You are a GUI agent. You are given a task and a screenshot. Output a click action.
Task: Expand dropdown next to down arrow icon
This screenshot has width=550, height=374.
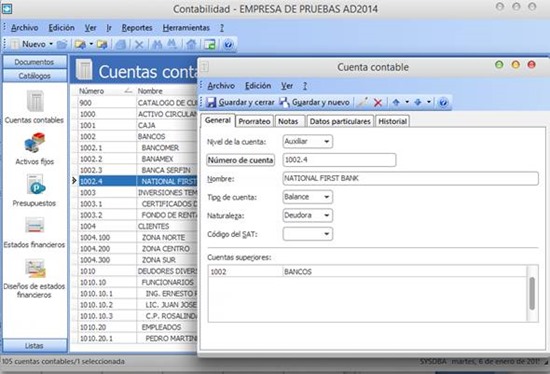coord(429,102)
